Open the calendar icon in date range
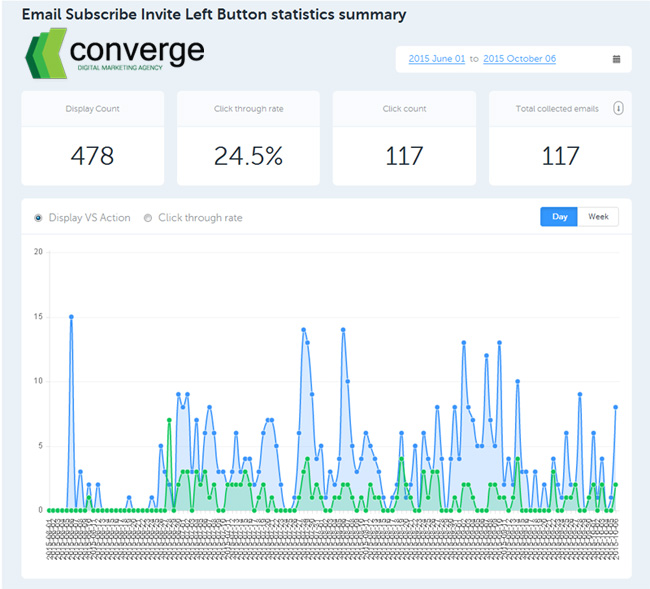 (x=616, y=59)
